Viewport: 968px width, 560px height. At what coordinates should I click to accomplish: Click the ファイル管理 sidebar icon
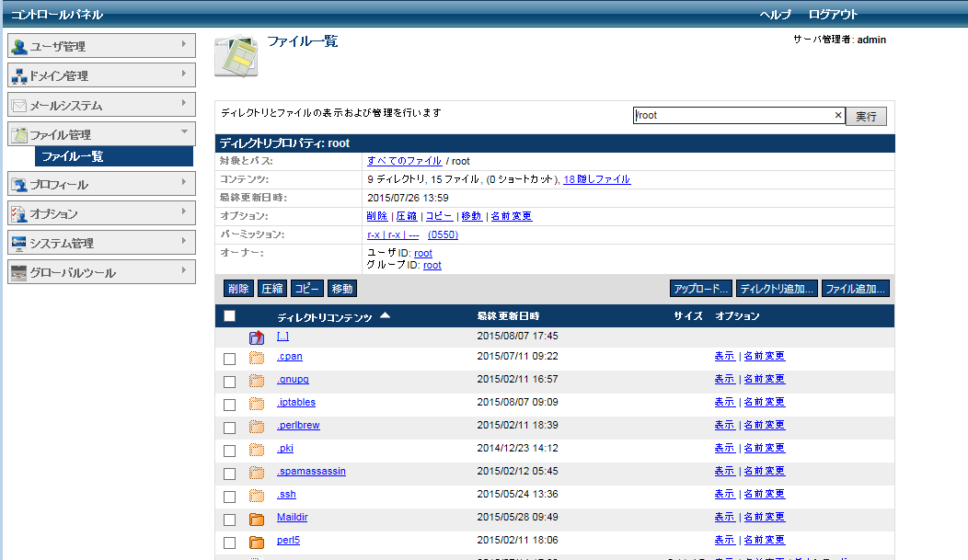pyautogui.click(x=19, y=134)
